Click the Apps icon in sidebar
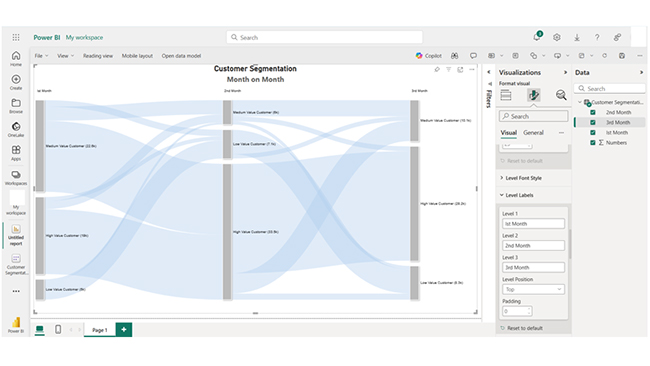This screenshot has height=366, width=650. coord(16,153)
